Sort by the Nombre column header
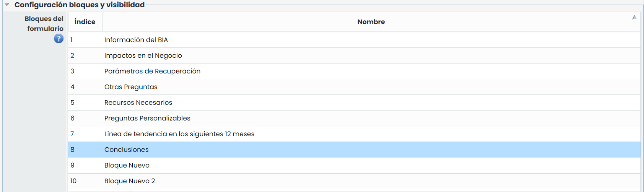The height and width of the screenshot is (192, 644). 371,22
